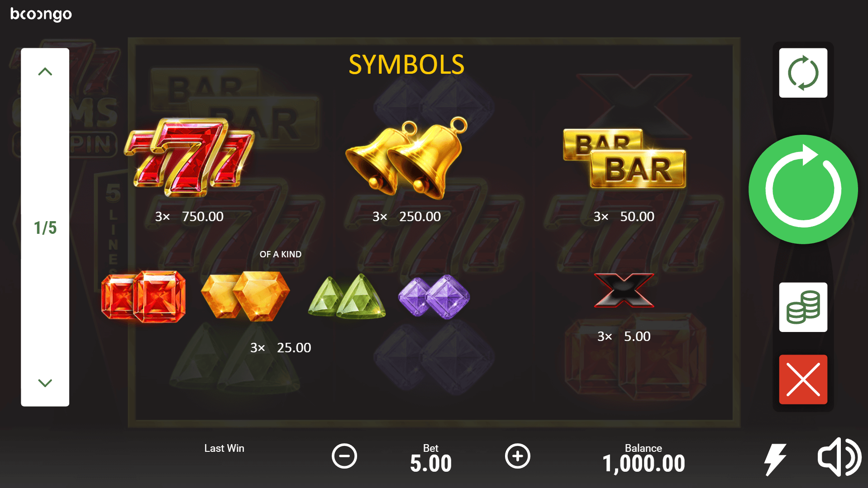Click the black X symbol
The image size is (868, 488).
click(624, 290)
